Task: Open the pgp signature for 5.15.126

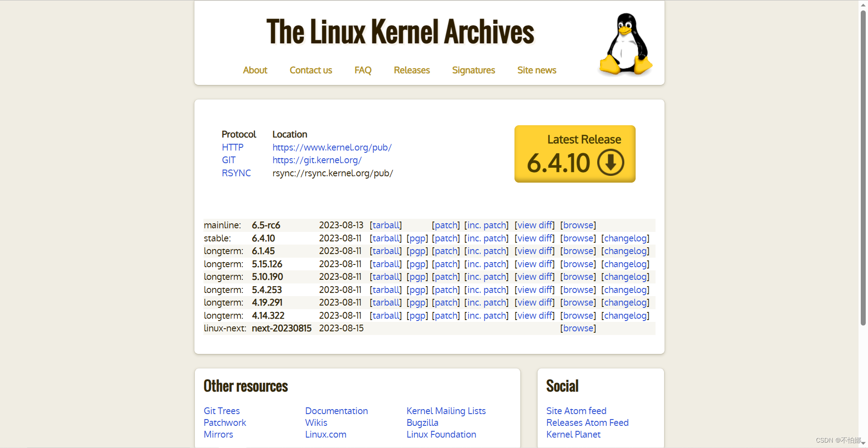Action: point(417,264)
